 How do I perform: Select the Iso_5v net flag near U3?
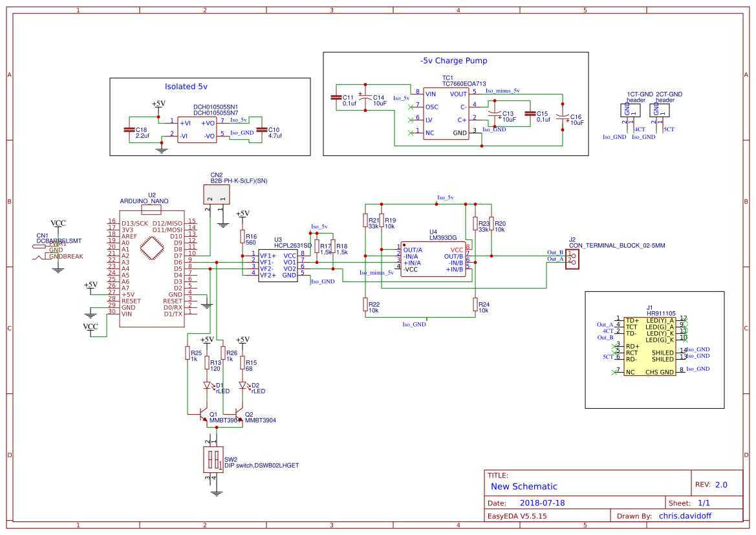[x=318, y=227]
